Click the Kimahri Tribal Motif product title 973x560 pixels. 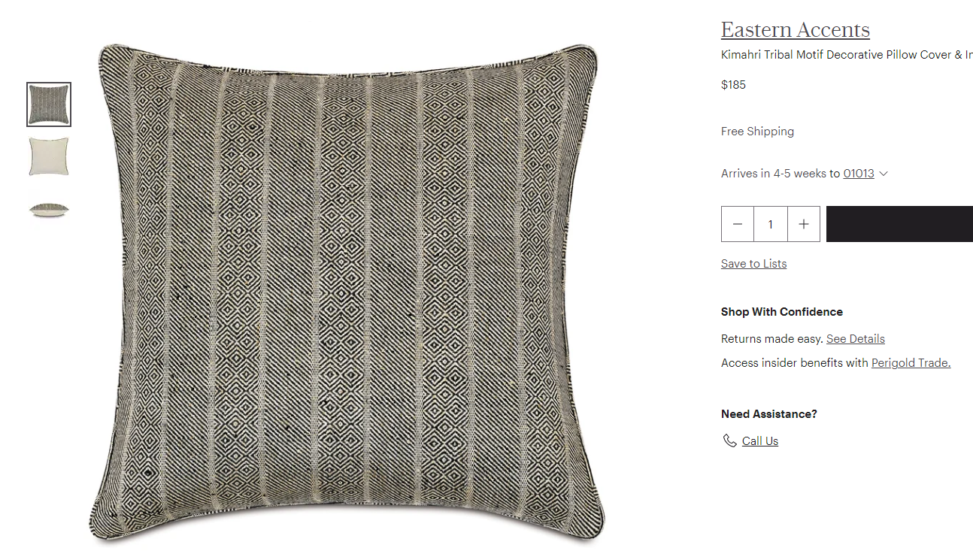(x=847, y=55)
